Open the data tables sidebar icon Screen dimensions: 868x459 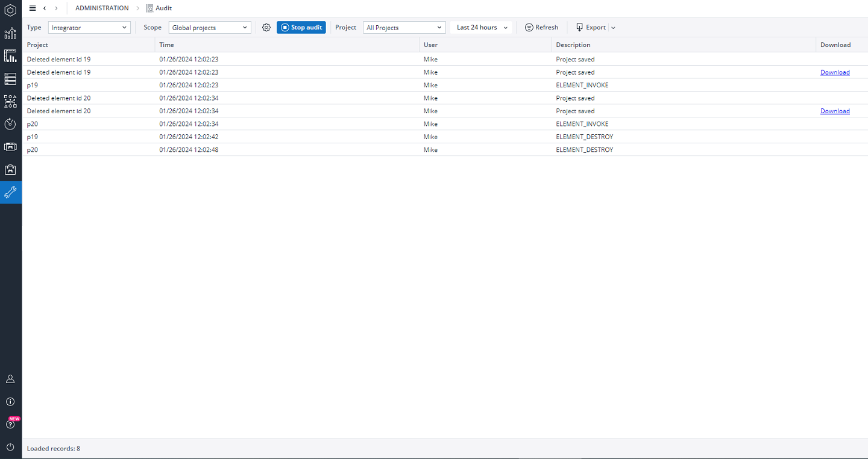click(x=10, y=78)
